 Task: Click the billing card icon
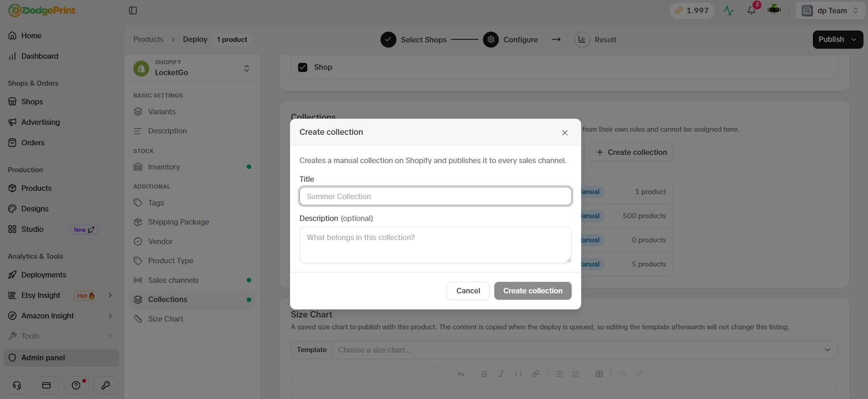(x=46, y=385)
